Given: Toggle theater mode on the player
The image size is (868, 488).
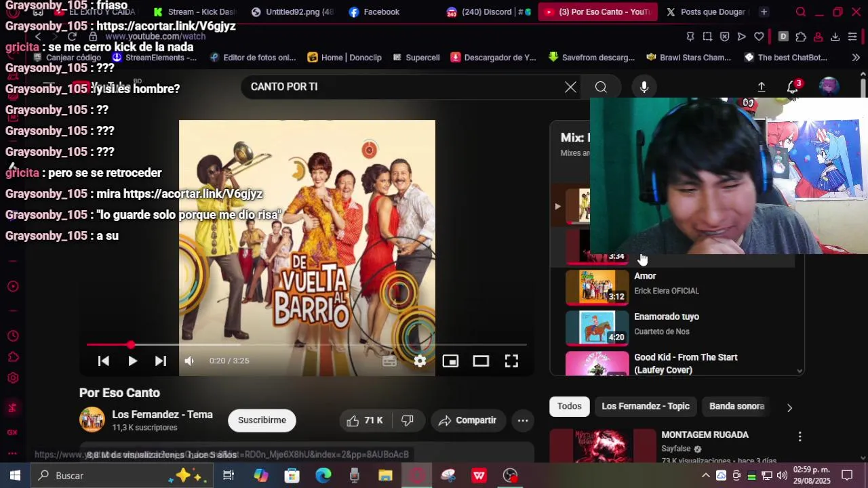Looking at the screenshot, I should tap(481, 361).
